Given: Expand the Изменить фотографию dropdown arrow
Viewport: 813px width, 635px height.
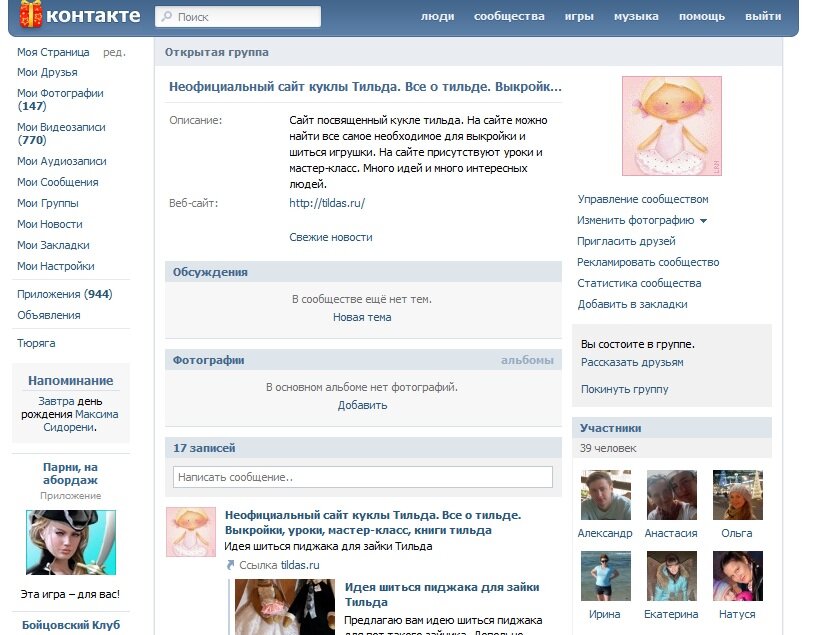Looking at the screenshot, I should [703, 221].
